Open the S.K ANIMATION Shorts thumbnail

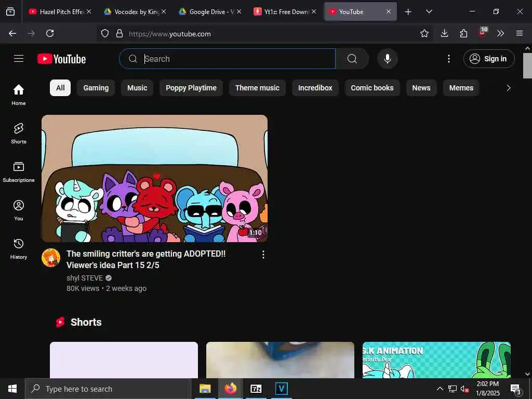click(x=436, y=360)
